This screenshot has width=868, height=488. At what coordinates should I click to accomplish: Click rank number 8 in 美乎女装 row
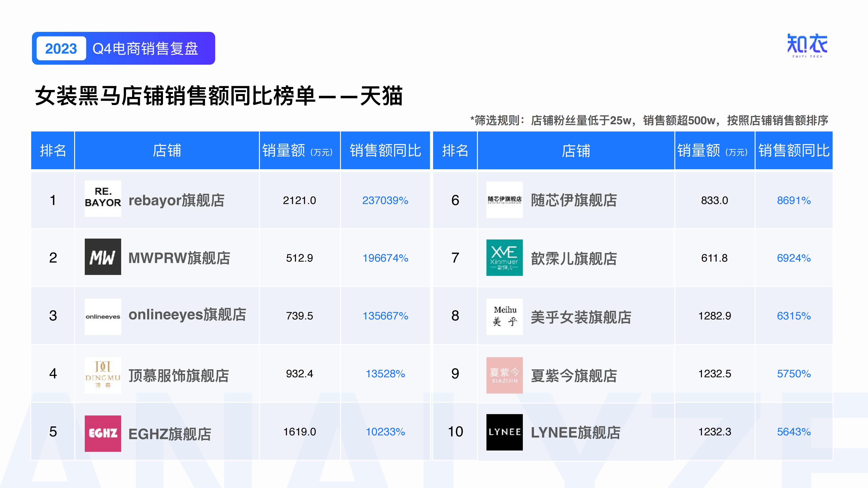click(x=455, y=316)
